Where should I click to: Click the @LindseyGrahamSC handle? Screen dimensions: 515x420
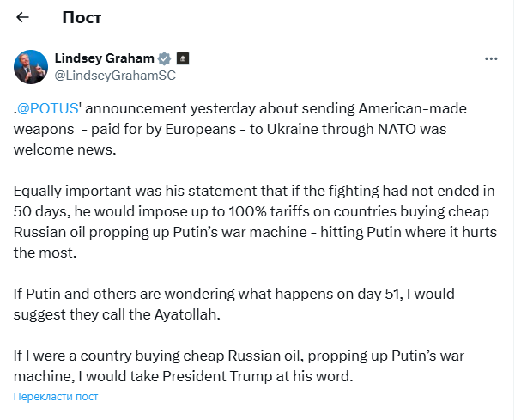(116, 75)
